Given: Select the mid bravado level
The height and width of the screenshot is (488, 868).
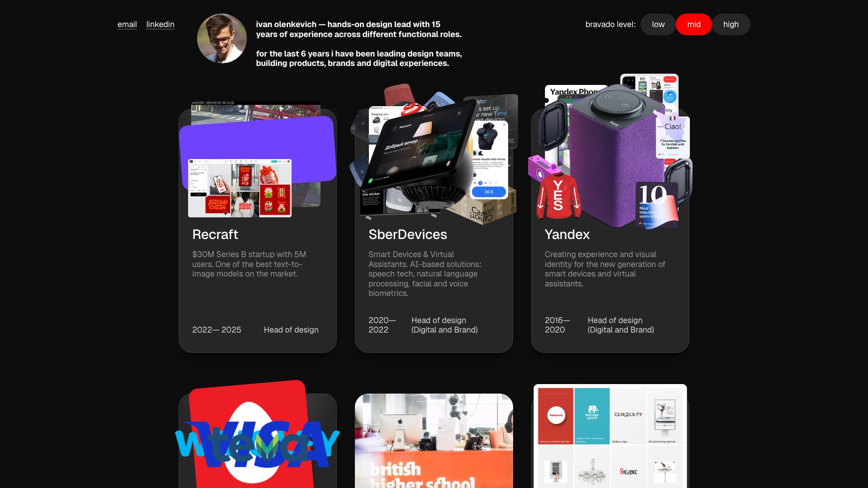Looking at the screenshot, I should click(x=694, y=24).
